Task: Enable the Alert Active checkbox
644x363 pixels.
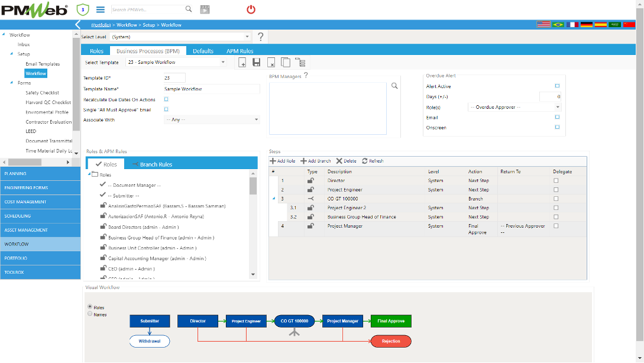Action: click(x=557, y=86)
